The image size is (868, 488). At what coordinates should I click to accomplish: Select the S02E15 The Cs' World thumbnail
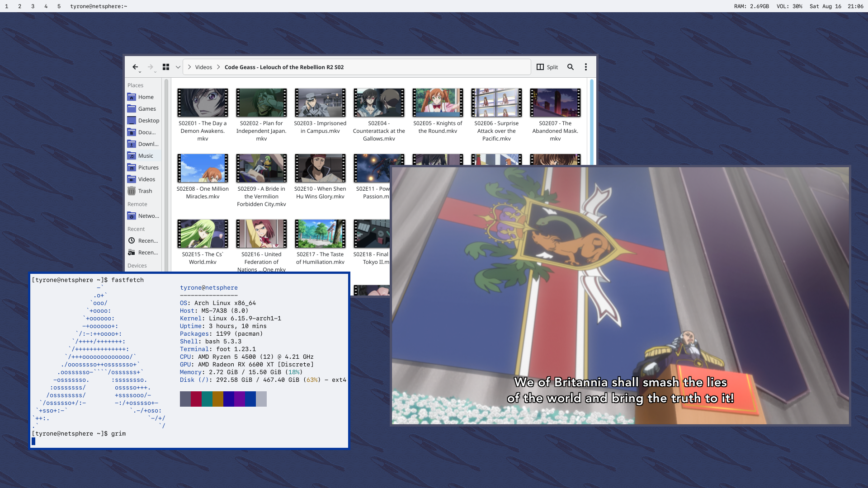click(203, 234)
